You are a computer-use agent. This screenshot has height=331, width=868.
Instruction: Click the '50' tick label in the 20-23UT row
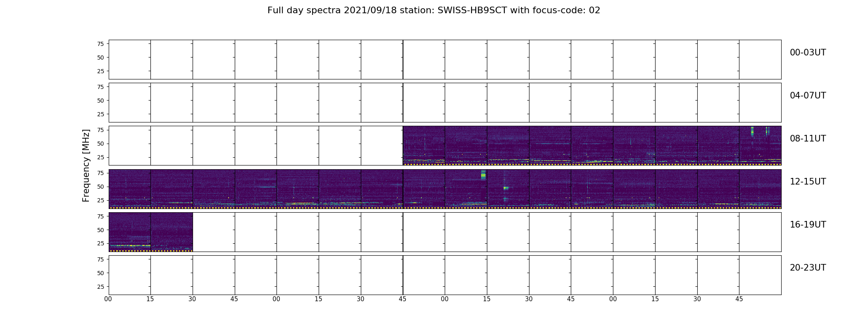click(100, 273)
